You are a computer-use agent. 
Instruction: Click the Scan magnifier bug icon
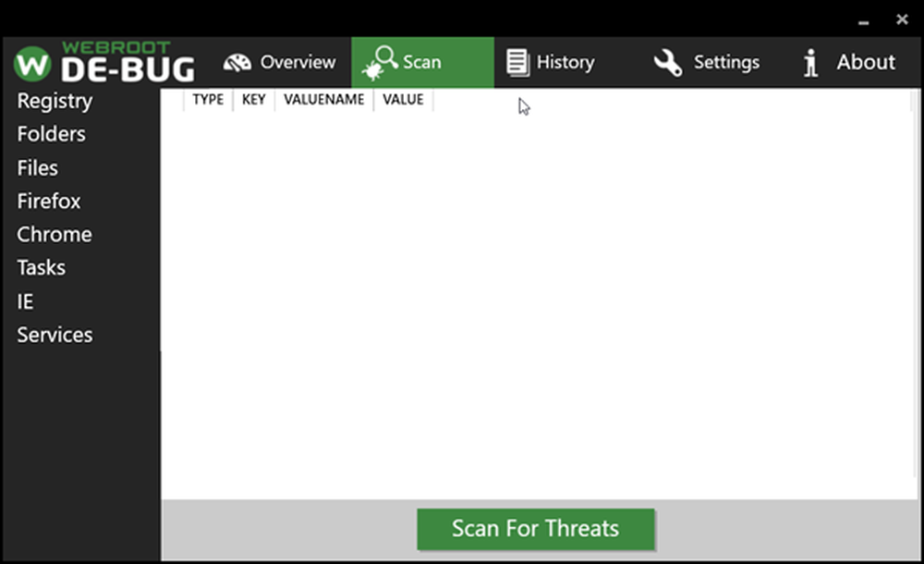click(x=380, y=63)
